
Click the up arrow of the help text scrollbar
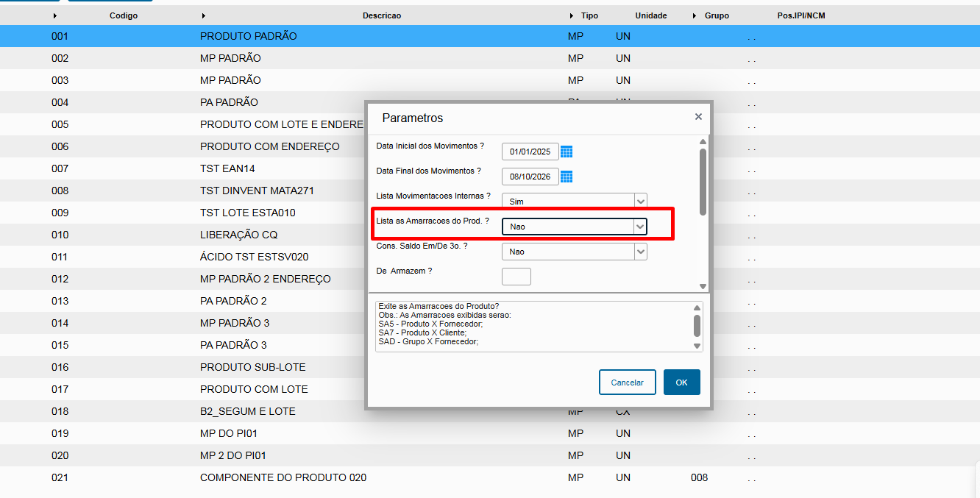coord(697,307)
